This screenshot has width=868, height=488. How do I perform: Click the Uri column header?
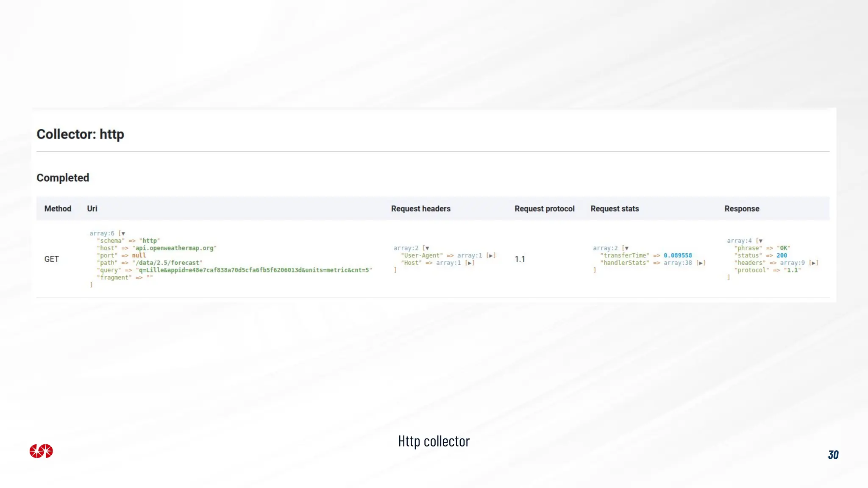[x=92, y=209]
